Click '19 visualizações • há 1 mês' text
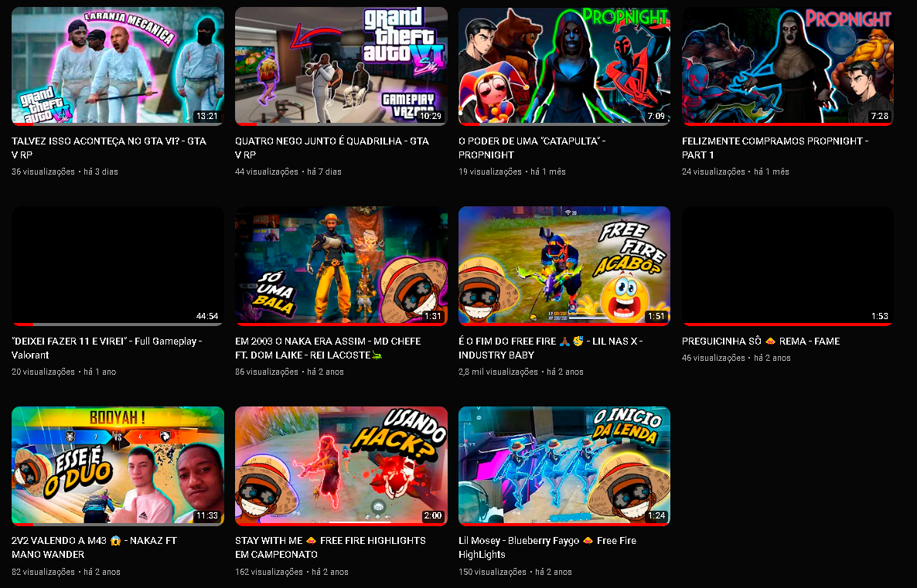917x588 pixels. click(x=512, y=172)
